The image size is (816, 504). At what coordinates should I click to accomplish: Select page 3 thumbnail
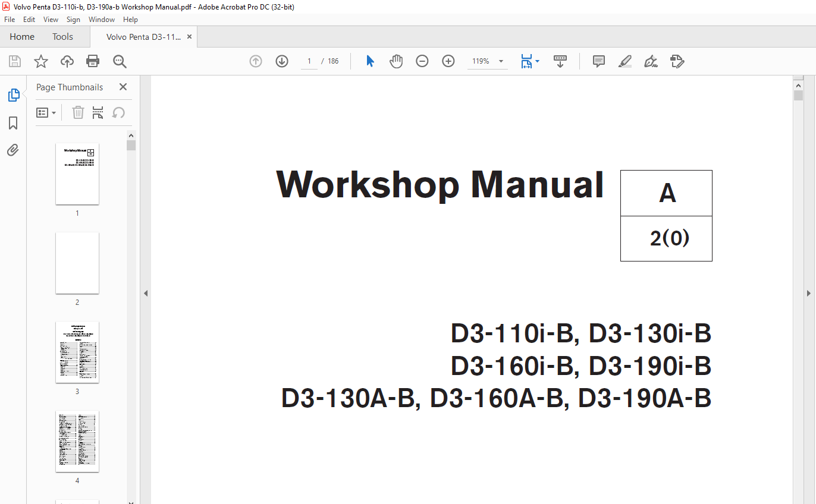coord(77,352)
